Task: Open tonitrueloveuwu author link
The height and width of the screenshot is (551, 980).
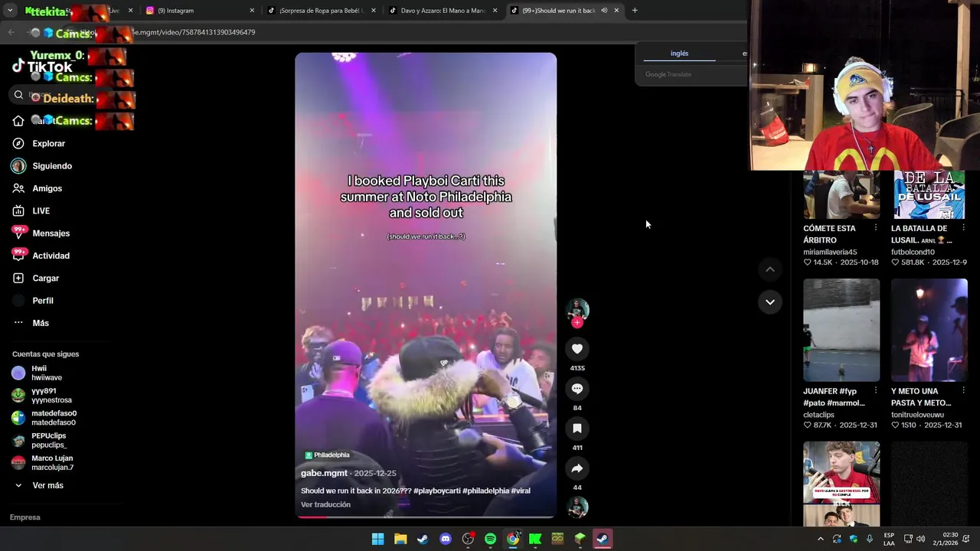Action: pyautogui.click(x=917, y=415)
